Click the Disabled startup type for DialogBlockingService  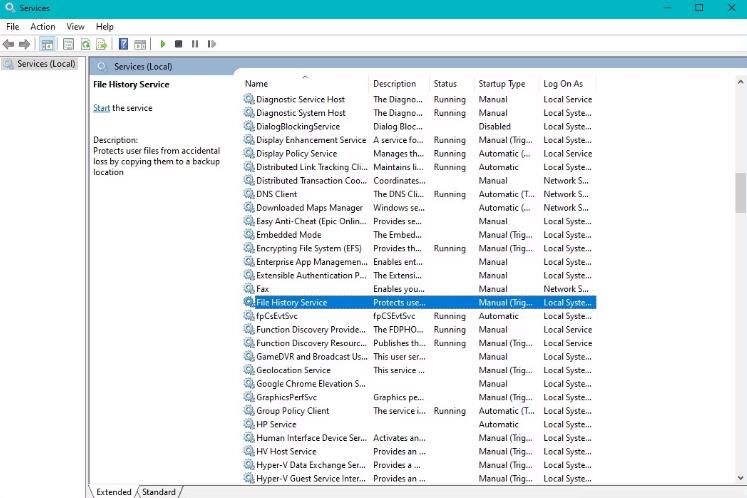click(494, 126)
